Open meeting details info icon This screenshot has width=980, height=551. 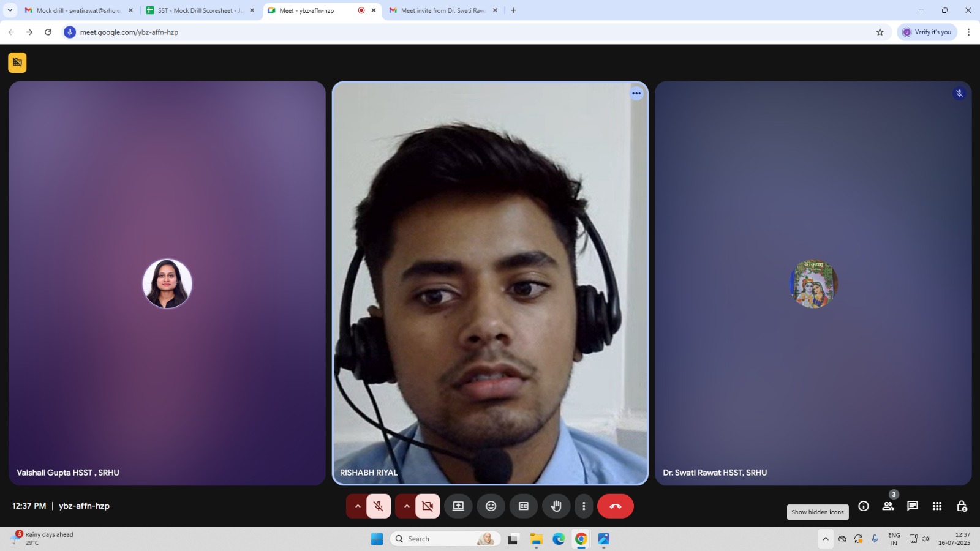[864, 506]
